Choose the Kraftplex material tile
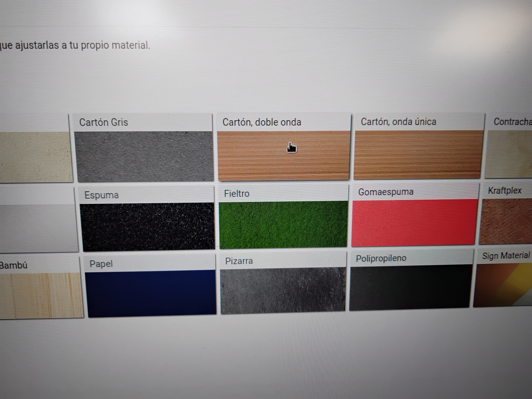 tap(505, 221)
